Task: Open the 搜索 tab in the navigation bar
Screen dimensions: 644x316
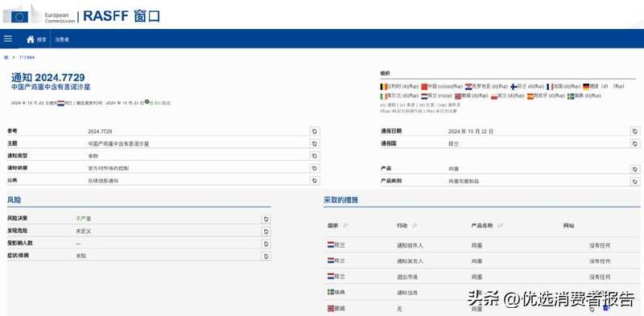Action: pos(42,39)
